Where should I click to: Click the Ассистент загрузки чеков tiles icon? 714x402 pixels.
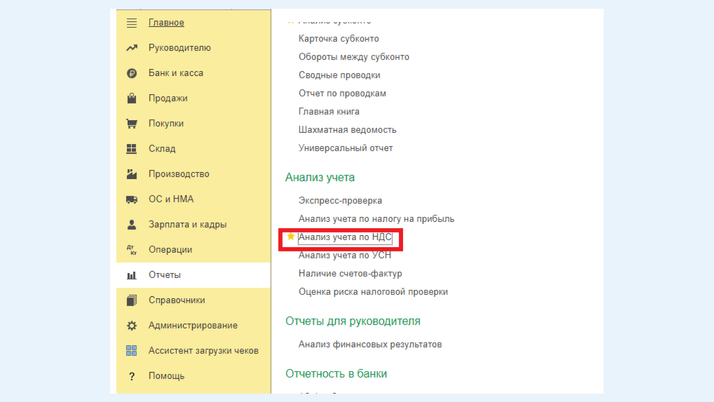(132, 351)
